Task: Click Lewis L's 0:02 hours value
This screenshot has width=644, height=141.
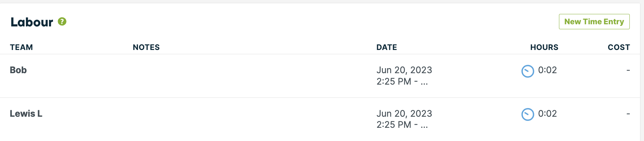Action: [x=548, y=114]
